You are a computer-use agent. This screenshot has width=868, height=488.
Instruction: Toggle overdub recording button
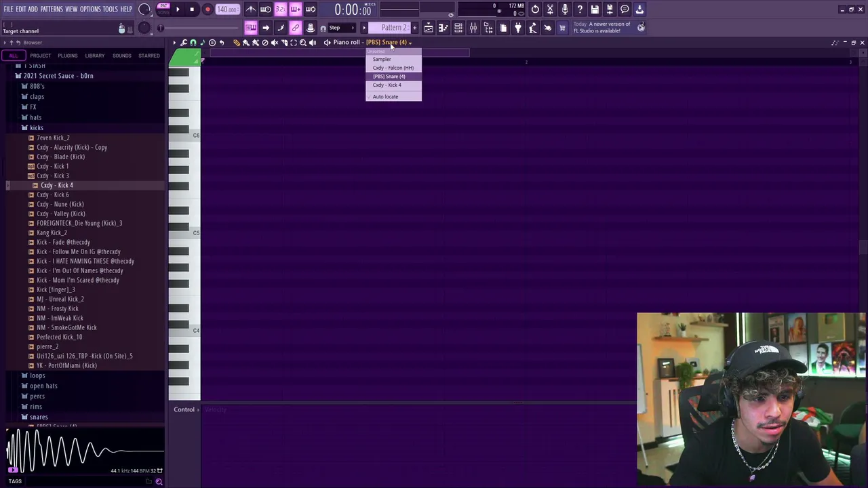(x=295, y=9)
